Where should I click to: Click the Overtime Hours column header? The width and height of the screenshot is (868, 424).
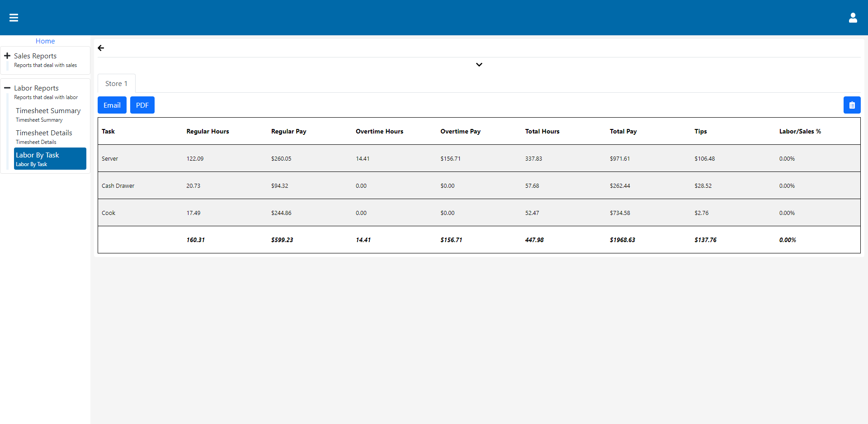pos(379,131)
